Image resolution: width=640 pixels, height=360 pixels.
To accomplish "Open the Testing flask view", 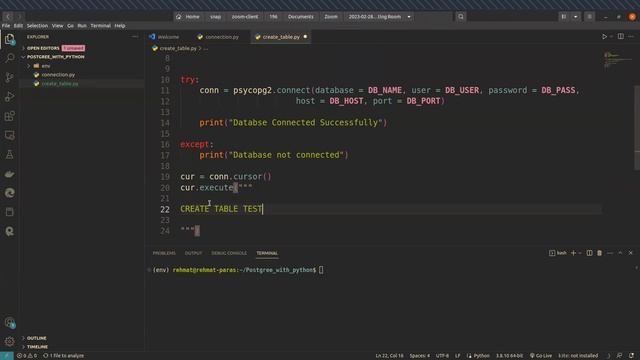I will [9, 155].
